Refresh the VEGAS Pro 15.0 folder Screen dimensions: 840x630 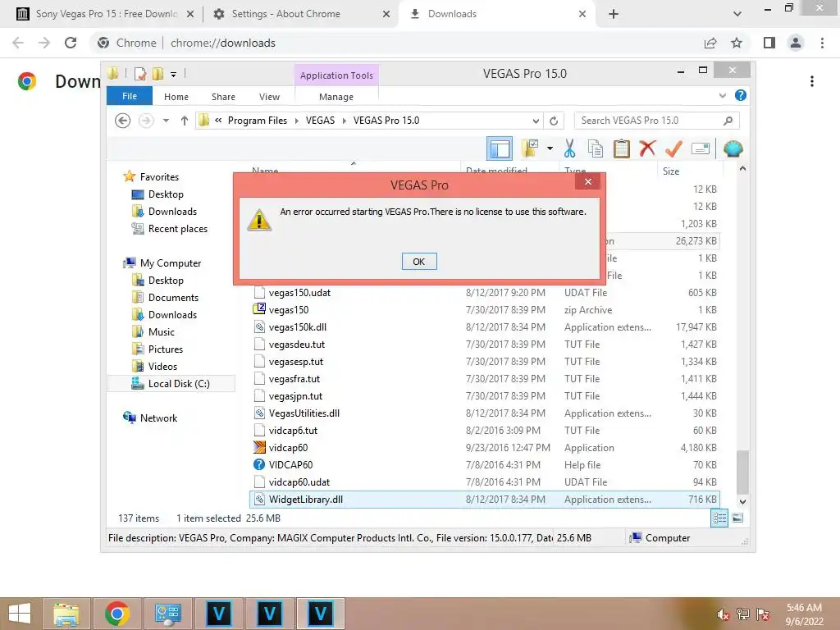click(x=554, y=121)
